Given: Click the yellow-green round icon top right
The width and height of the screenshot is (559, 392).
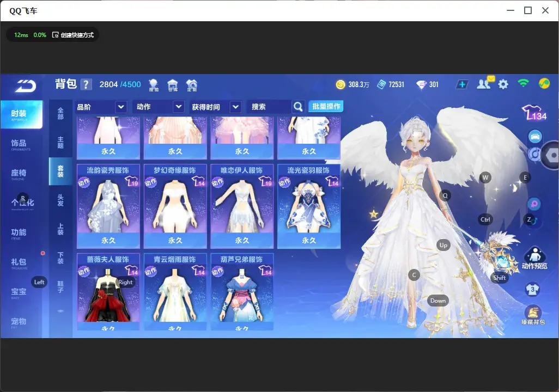Looking at the screenshot, I should [544, 83].
